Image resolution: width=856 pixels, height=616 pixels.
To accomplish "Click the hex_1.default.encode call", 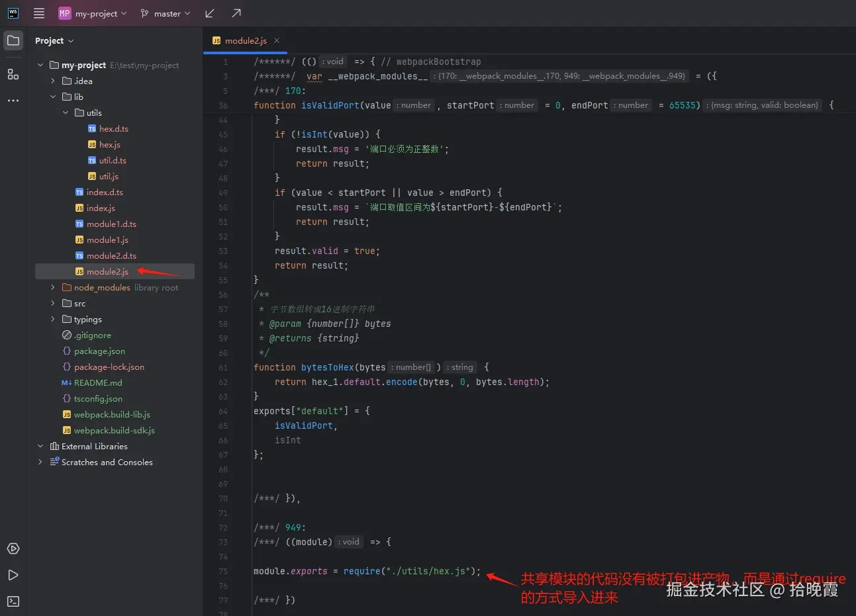I will [x=365, y=382].
